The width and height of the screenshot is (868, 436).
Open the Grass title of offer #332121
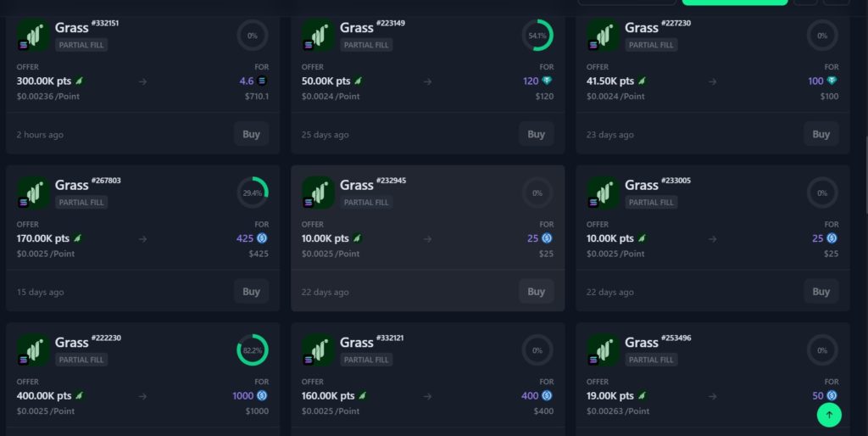point(357,343)
